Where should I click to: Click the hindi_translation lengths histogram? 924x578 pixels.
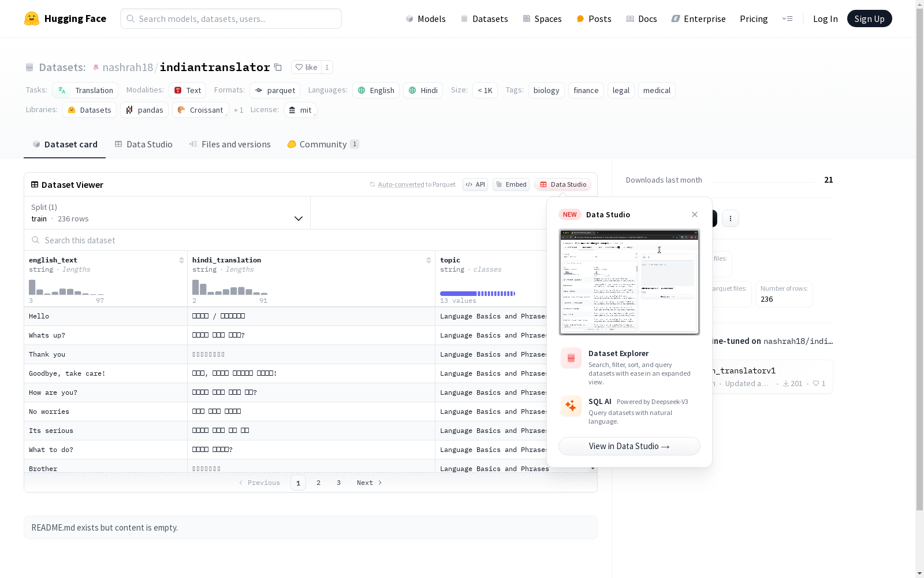(x=230, y=287)
